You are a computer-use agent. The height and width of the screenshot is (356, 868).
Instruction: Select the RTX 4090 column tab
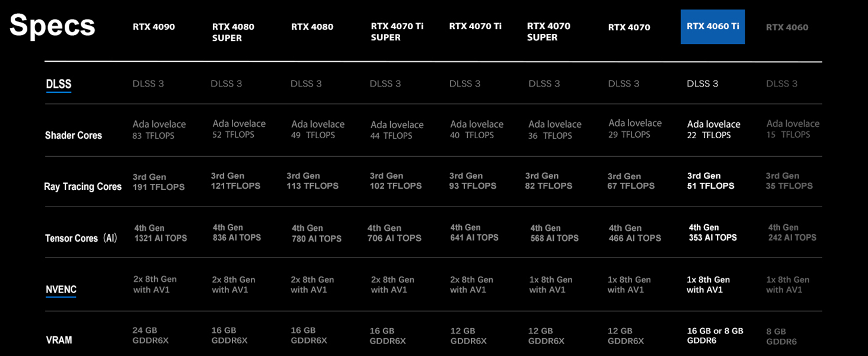click(x=154, y=27)
